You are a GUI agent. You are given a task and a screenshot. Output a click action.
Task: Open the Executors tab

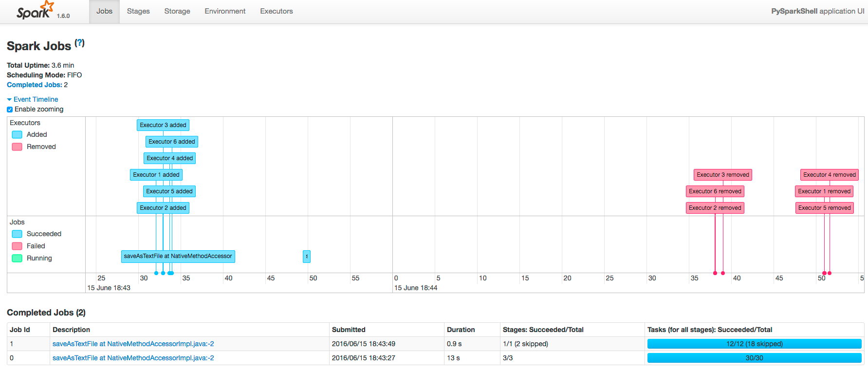point(277,11)
